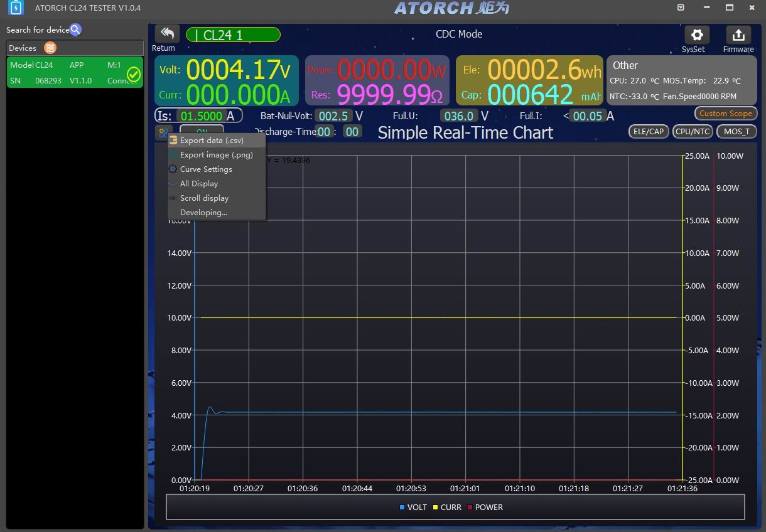Click the ATORCH battery app icon
The width and height of the screenshot is (766, 532).
[16, 8]
